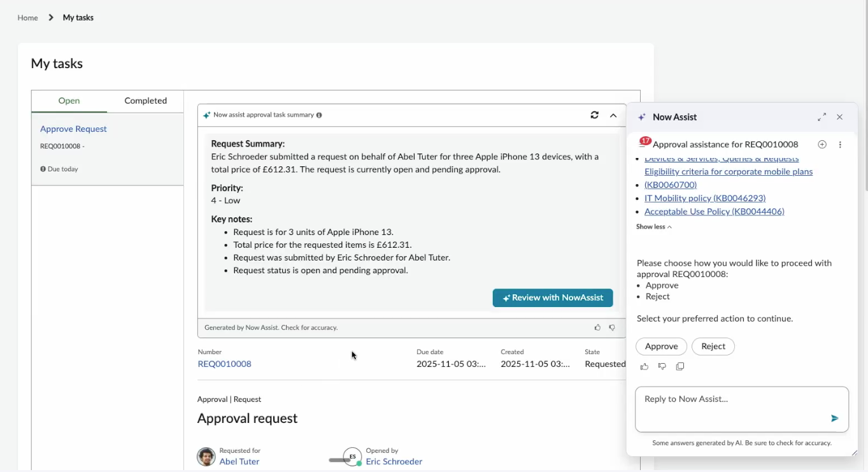Click the State value Requested
The width and height of the screenshot is (868, 472).
605,364
